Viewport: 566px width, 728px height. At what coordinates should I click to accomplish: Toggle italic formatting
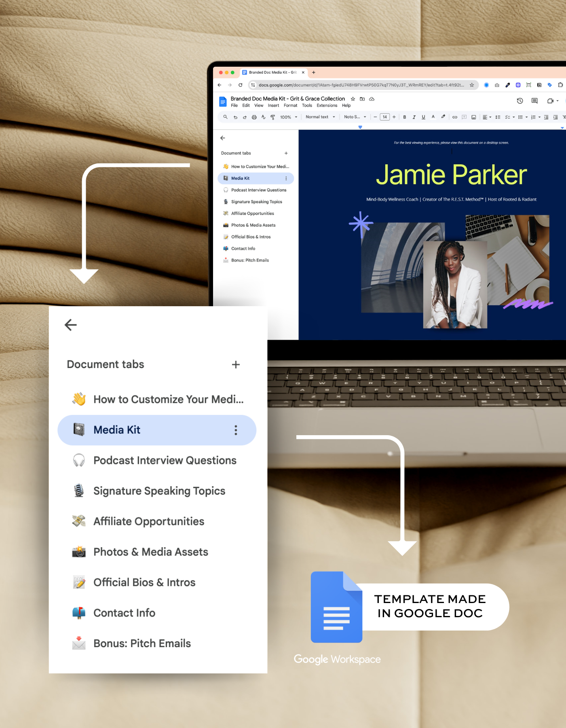coord(414,117)
